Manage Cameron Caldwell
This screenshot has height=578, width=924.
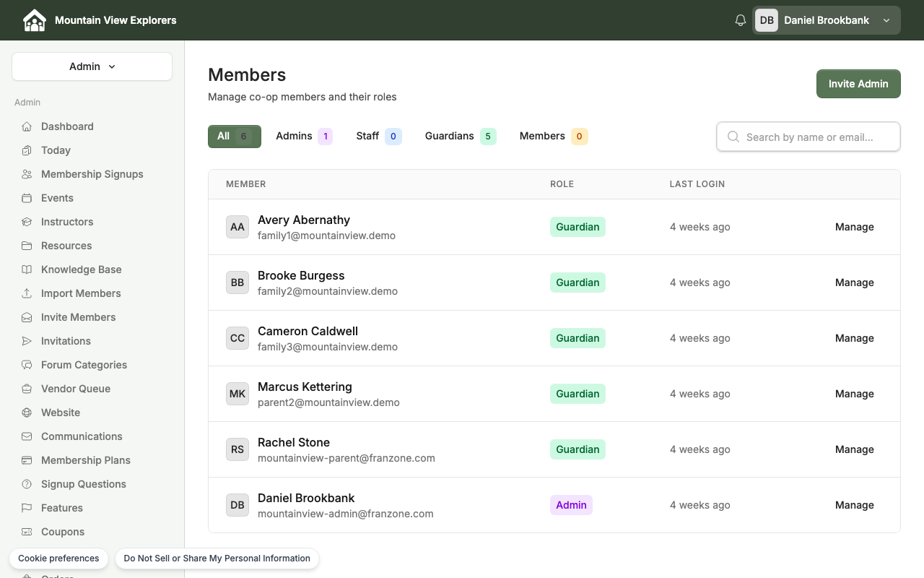[855, 338]
